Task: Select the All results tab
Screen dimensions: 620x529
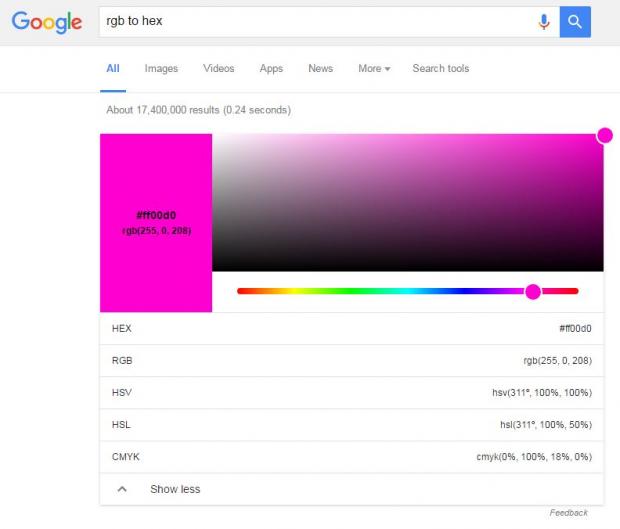Action: click(113, 69)
